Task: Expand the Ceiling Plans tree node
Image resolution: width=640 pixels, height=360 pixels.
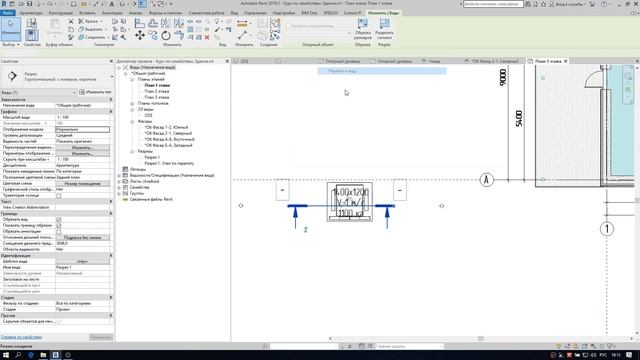Action: 132,103
